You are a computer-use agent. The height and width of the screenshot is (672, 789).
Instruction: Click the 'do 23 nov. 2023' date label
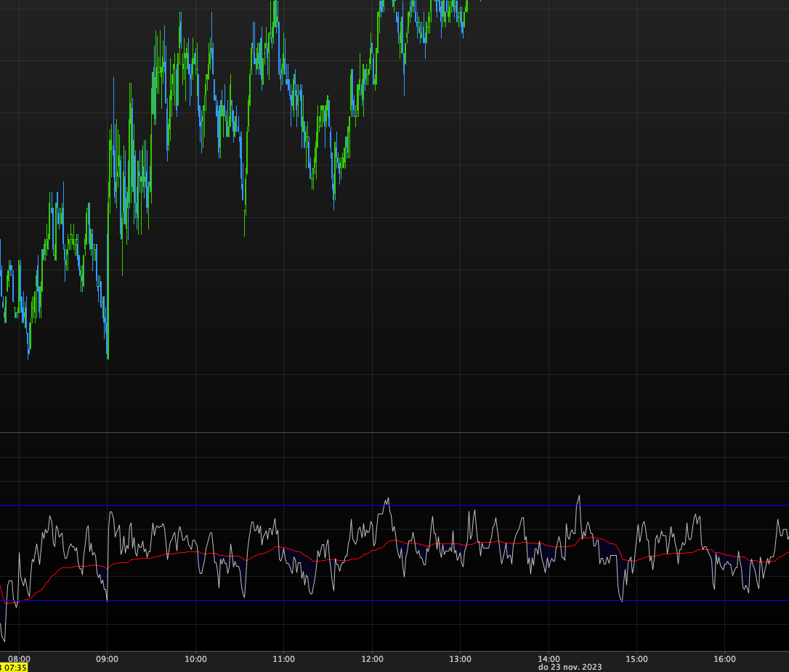pyautogui.click(x=570, y=667)
